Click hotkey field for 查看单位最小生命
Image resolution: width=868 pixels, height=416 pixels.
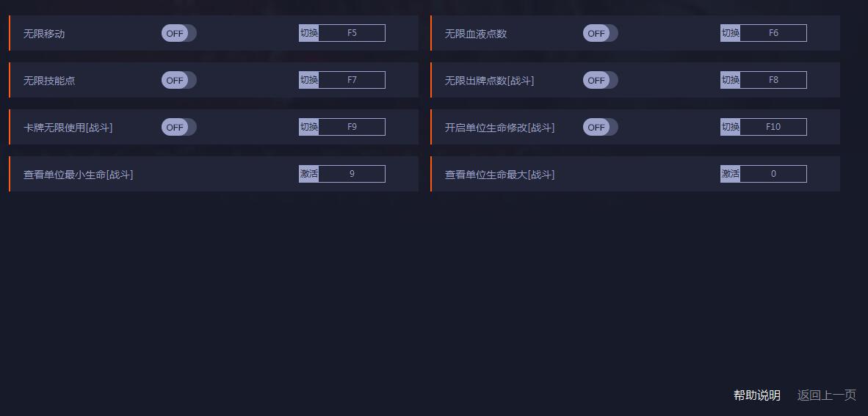pyautogui.click(x=352, y=174)
